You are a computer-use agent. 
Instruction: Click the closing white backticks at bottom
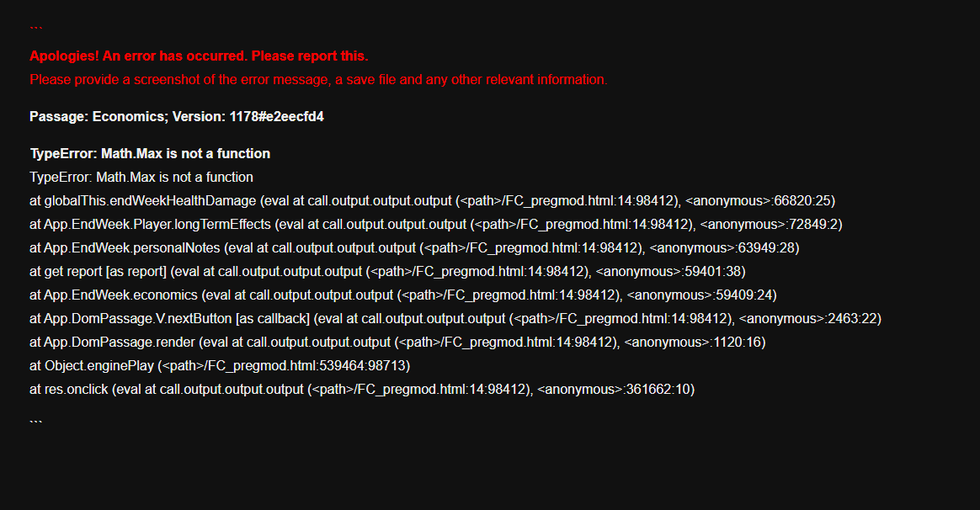(x=35, y=421)
